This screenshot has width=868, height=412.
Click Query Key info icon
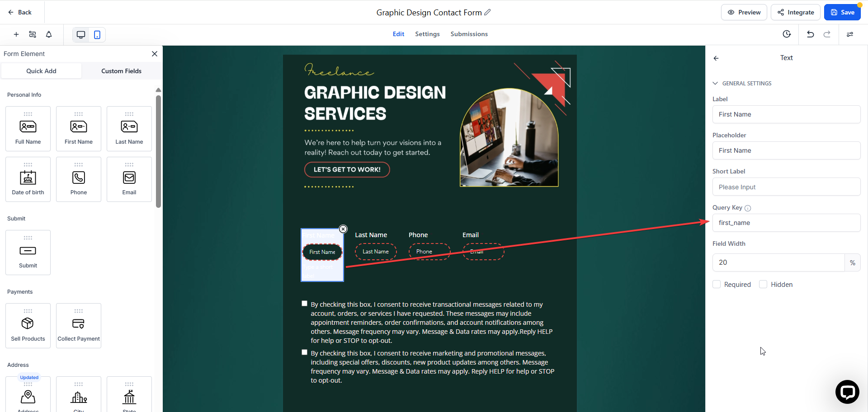pyautogui.click(x=748, y=208)
